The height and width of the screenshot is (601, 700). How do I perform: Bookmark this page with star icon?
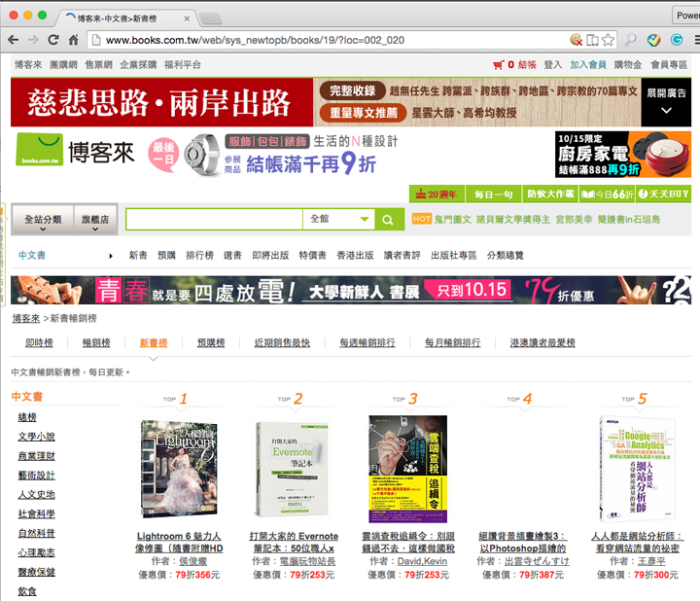608,40
